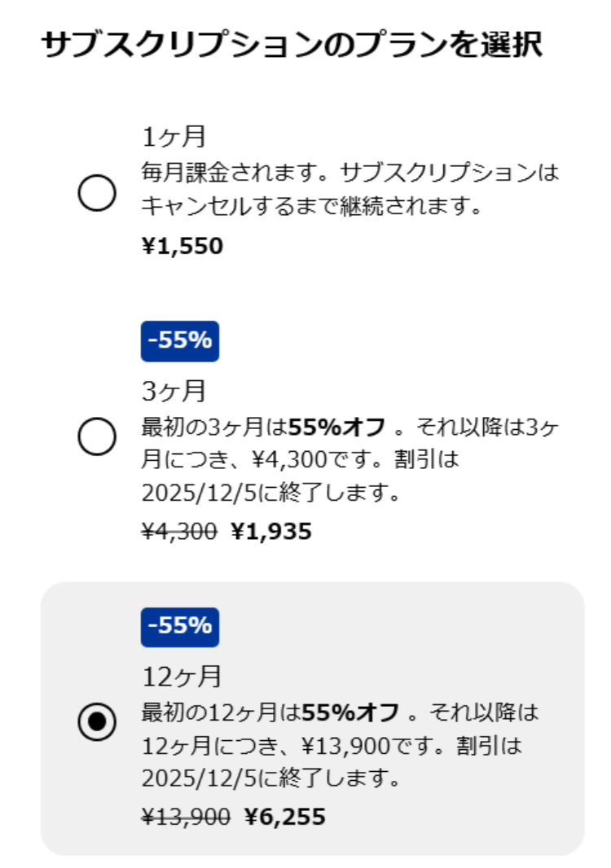This screenshot has height=868, width=611.
Task: Click the 1ヶ月 plan title
Action: [x=173, y=137]
